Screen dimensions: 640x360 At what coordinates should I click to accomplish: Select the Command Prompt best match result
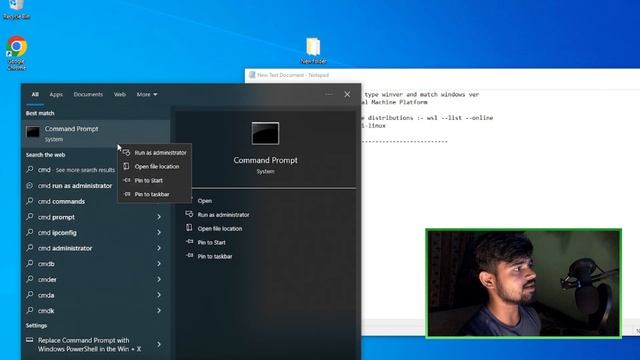(x=96, y=133)
